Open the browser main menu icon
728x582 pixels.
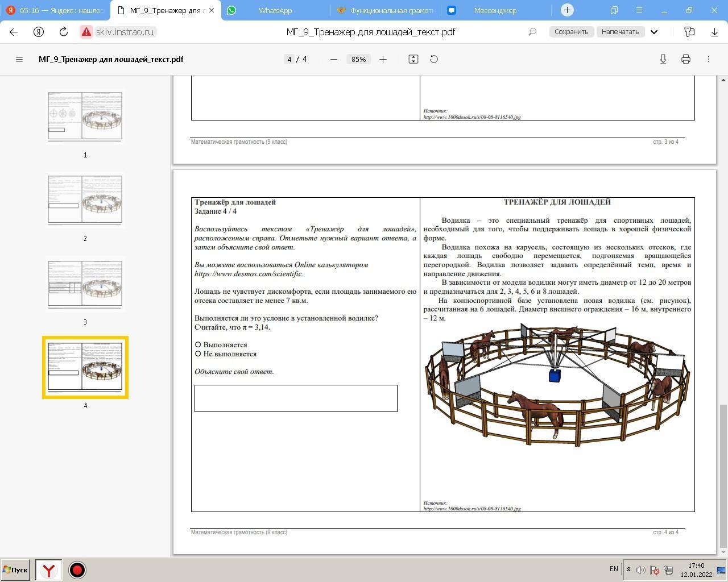[639, 10]
